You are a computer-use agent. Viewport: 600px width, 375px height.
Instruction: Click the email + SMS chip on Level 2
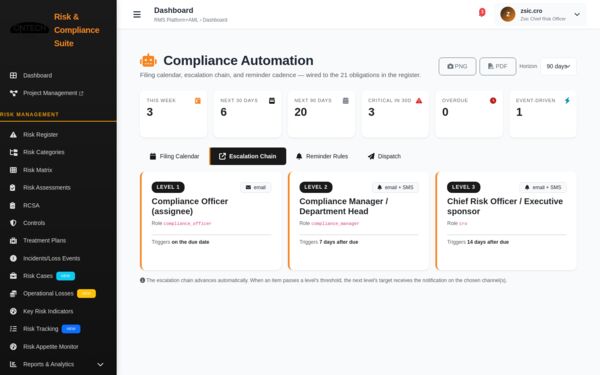396,187
